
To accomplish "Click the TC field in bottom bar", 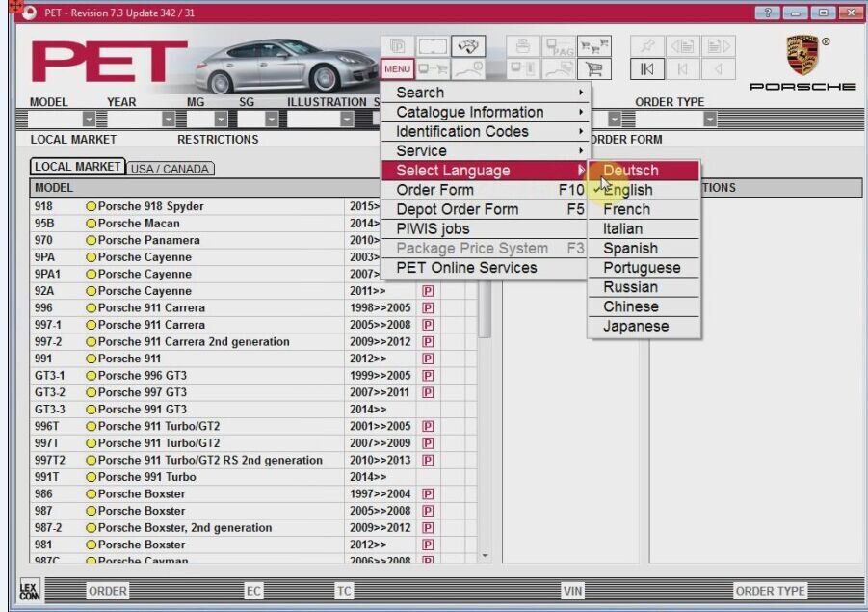I will click(344, 591).
